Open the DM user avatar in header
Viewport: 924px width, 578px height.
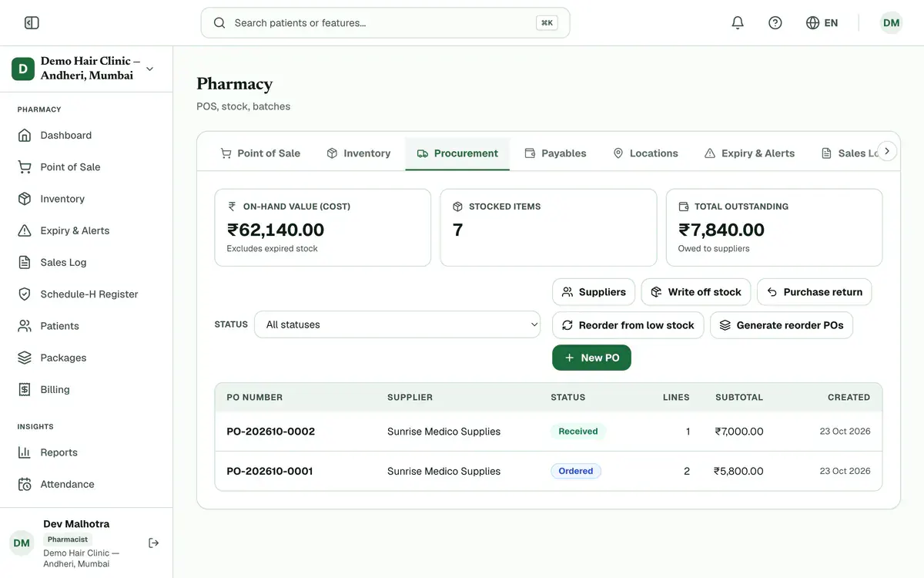pos(892,23)
